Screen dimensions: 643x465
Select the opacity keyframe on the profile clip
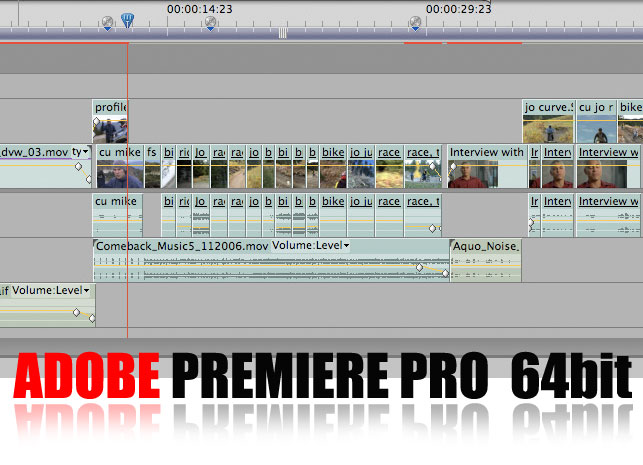click(x=96, y=121)
